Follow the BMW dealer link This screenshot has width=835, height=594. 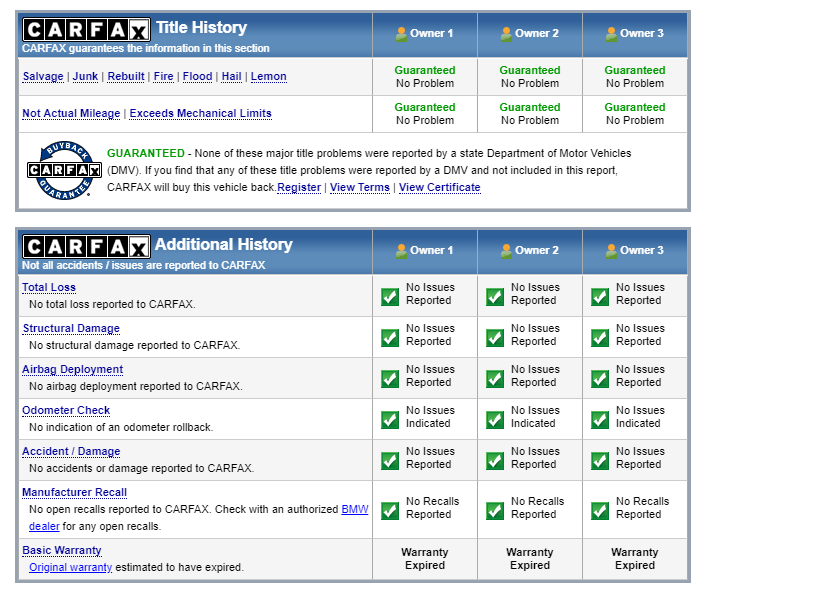355,509
